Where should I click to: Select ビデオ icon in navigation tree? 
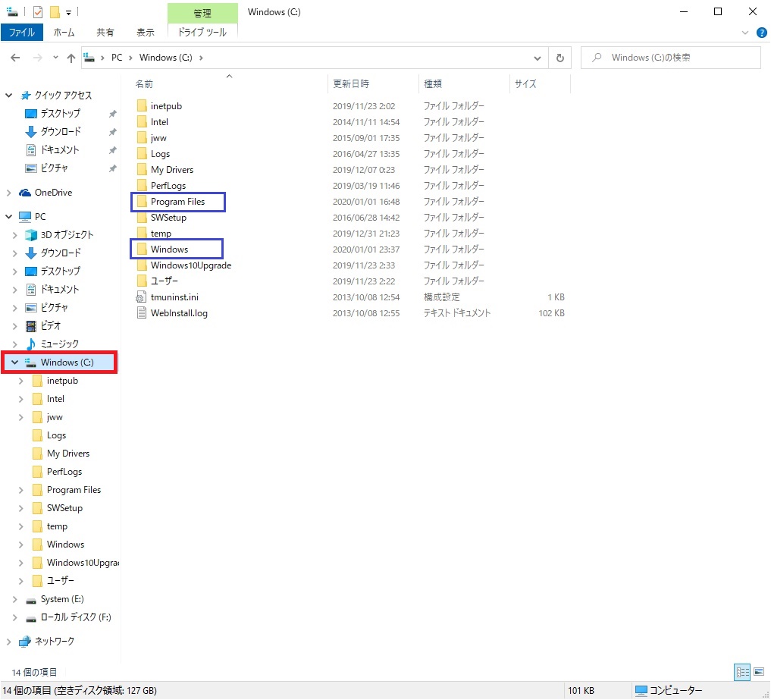click(30, 325)
